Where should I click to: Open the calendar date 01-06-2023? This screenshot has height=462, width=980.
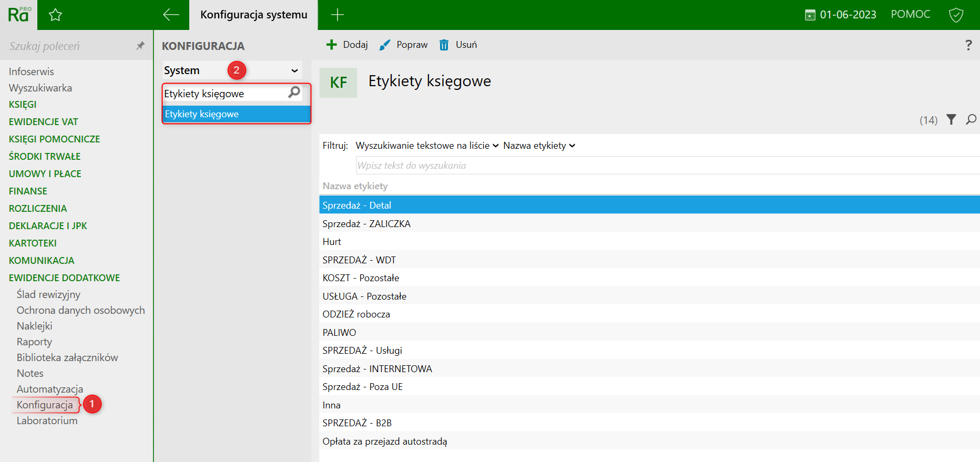point(841,15)
